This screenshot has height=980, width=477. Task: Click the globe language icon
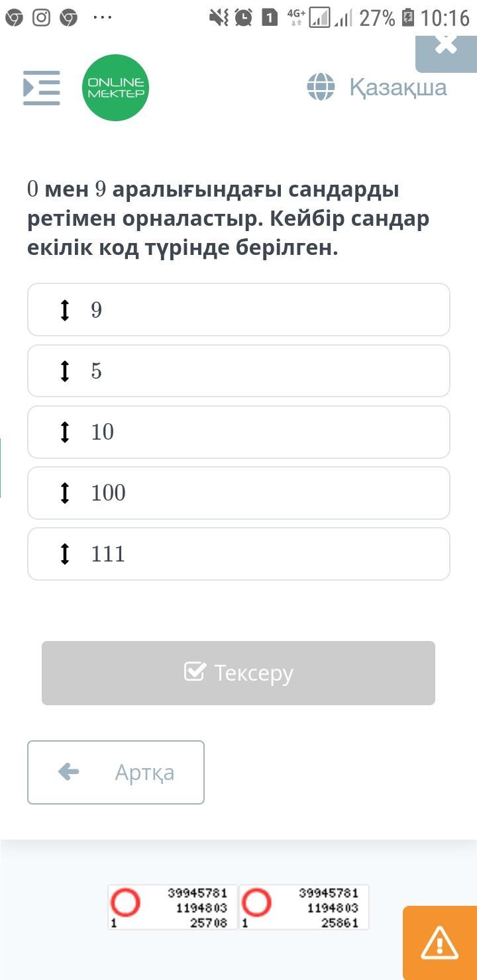[321, 87]
